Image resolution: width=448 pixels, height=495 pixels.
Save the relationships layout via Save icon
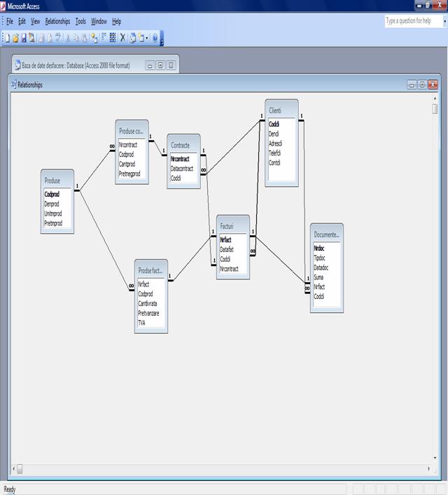tap(24, 38)
